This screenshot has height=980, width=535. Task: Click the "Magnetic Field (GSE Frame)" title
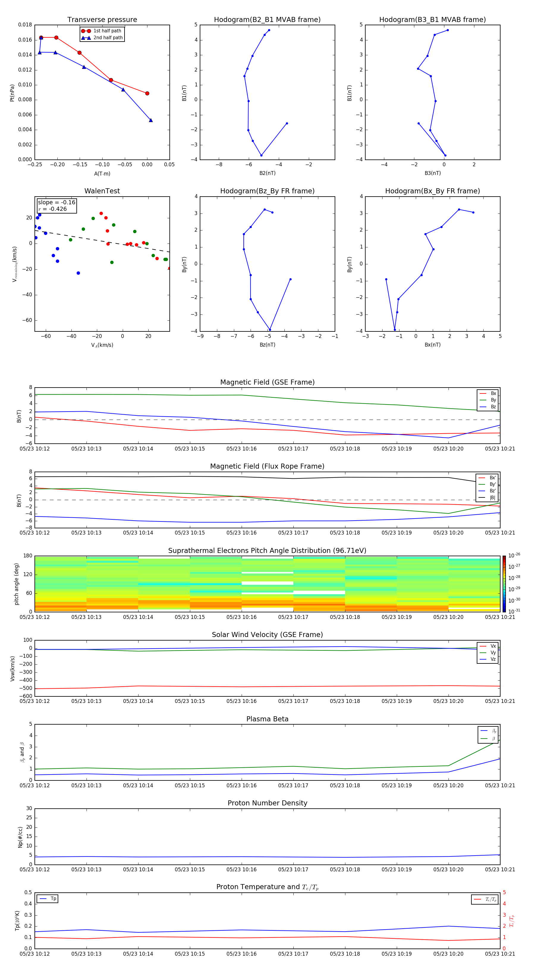coord(267,382)
